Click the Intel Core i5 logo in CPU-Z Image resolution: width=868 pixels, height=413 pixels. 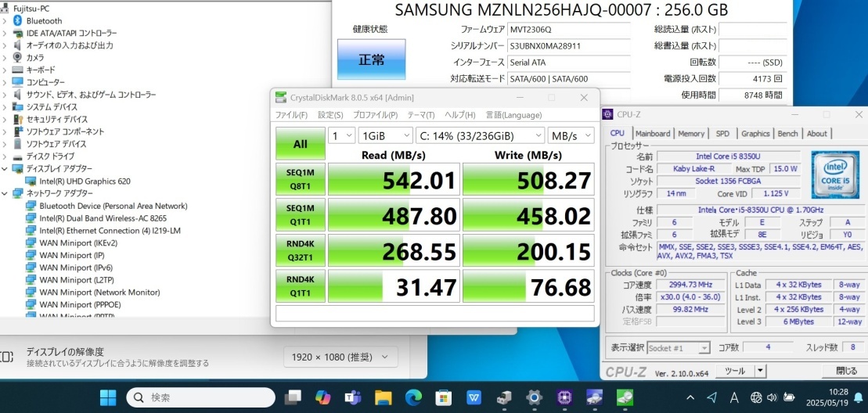[x=835, y=174]
